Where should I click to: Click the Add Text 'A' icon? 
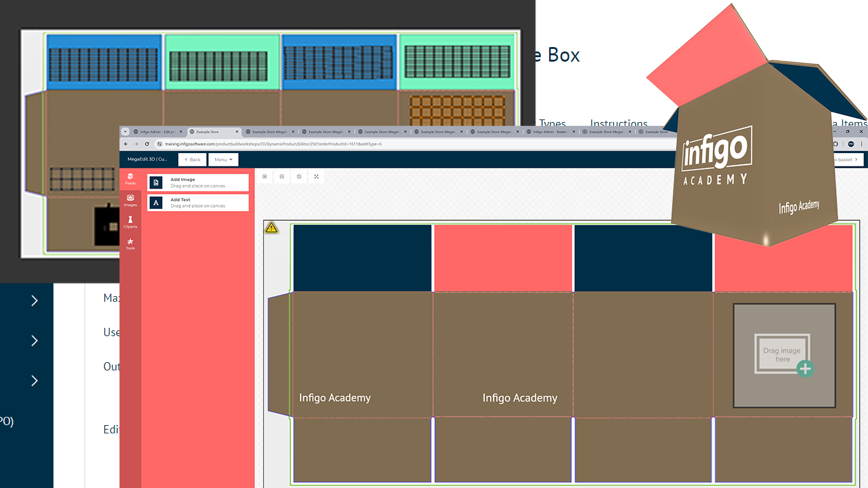coord(156,203)
